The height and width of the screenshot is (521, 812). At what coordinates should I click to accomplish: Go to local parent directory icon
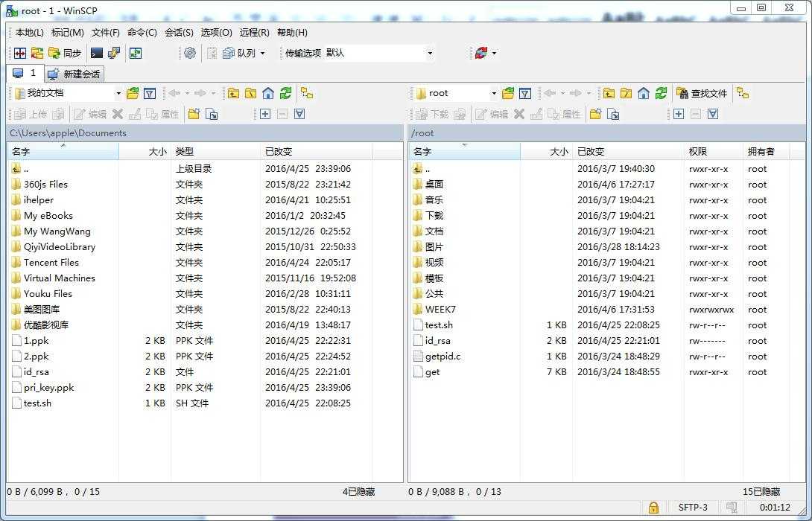point(234,94)
